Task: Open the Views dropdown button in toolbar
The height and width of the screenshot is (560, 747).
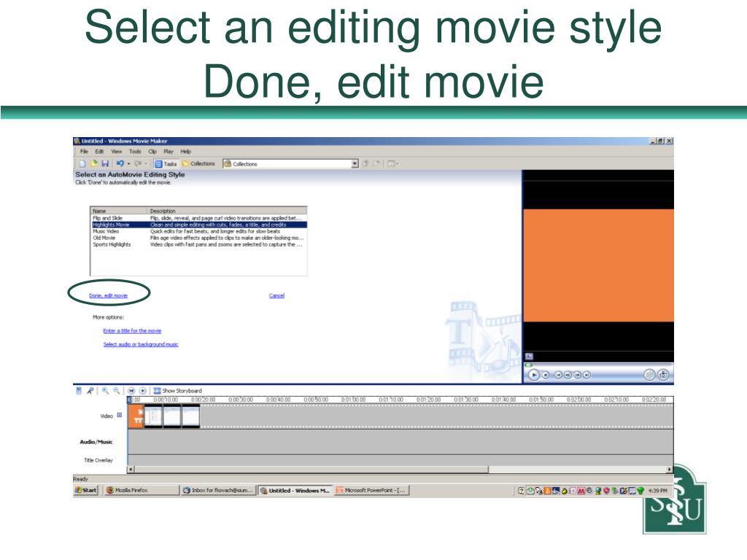Action: pos(392,164)
